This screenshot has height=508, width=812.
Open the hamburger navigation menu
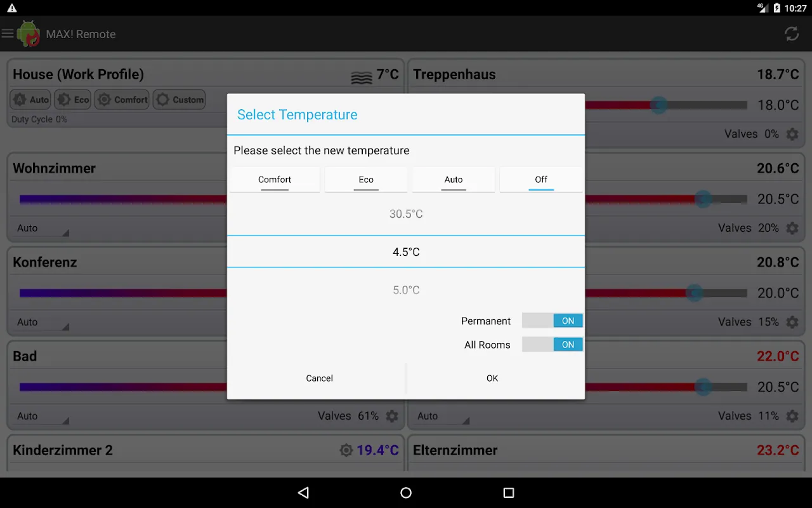pos(8,34)
